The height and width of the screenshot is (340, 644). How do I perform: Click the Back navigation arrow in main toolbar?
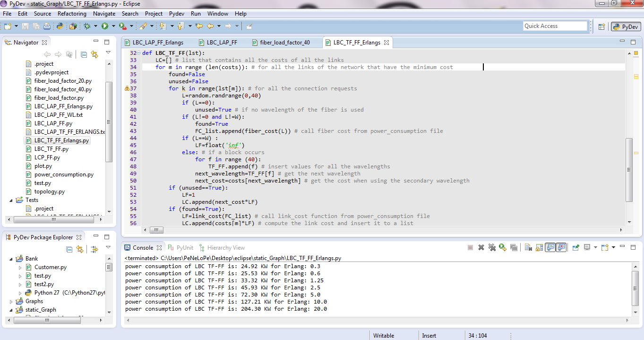pos(210,26)
